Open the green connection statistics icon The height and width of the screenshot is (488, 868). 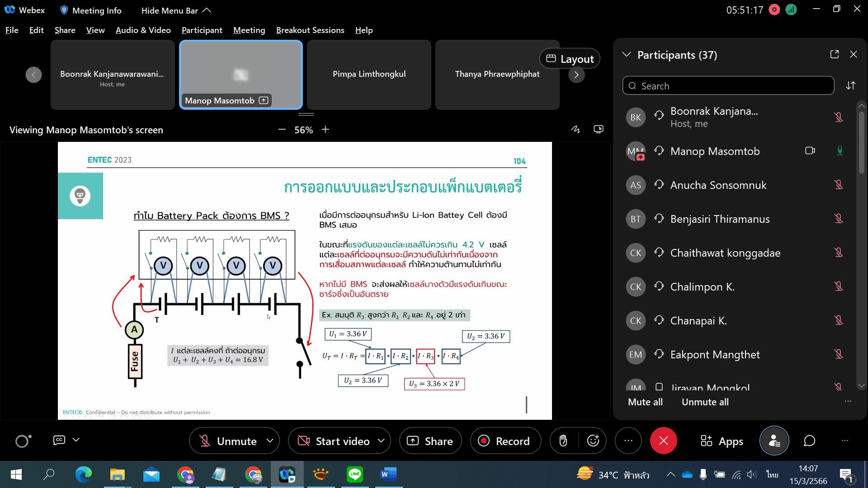(x=791, y=10)
